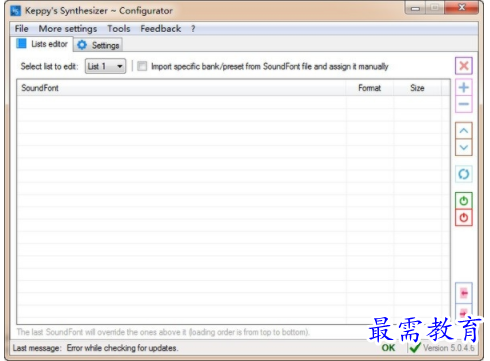Move SoundFont up with the up chevron
Viewport: 490px width, 361px height.
464,131
